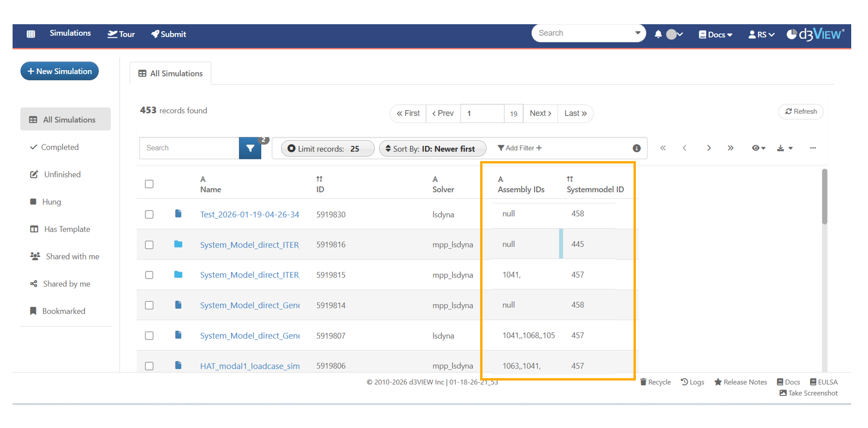Click the apps grid icon in navbar

(31, 34)
